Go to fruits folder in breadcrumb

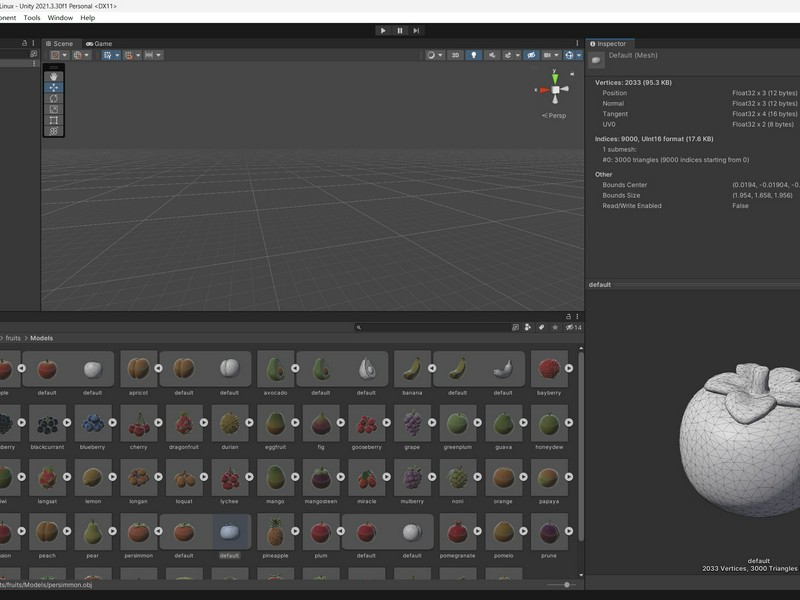[13, 338]
